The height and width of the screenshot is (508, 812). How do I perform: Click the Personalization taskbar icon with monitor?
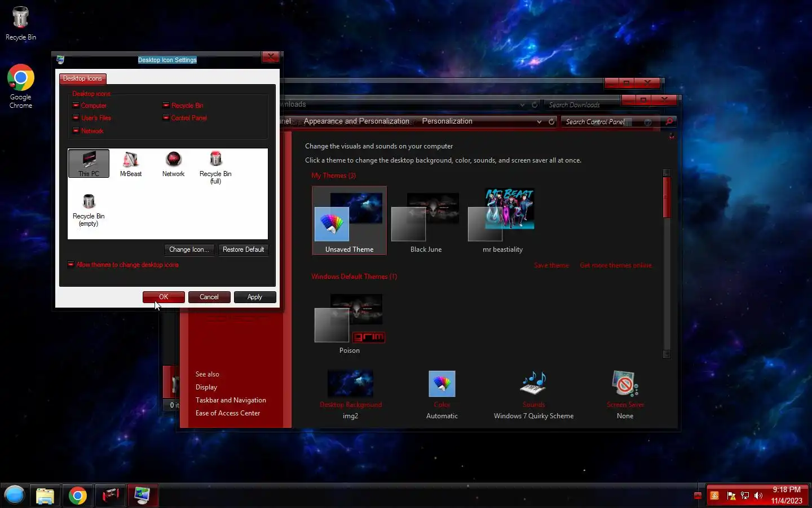142,496
